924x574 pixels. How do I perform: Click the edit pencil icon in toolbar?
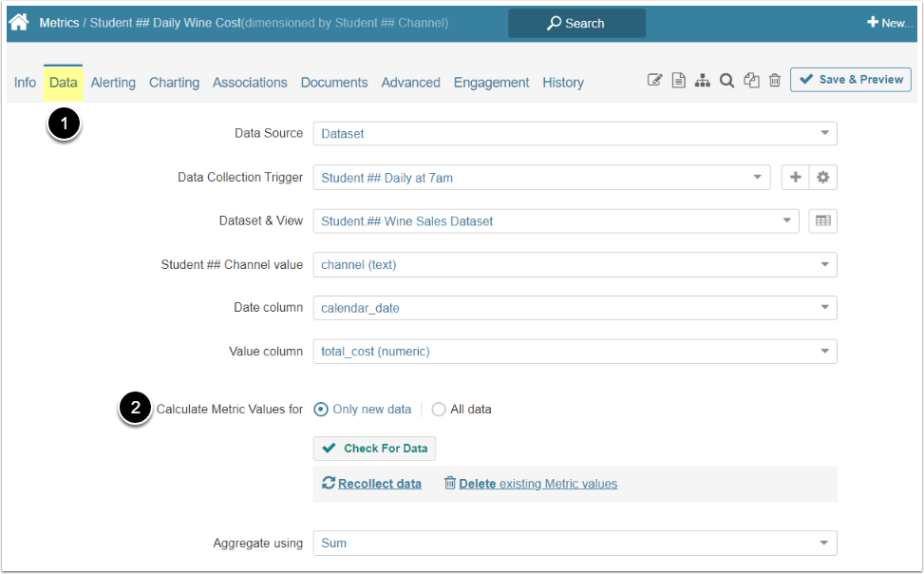(x=654, y=80)
